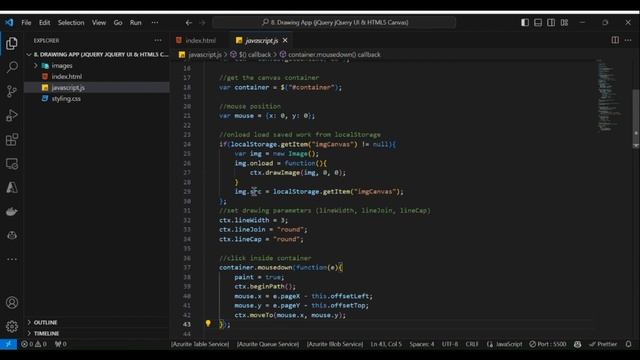
Task: Change UTF-8 file encoding
Action: point(450,344)
